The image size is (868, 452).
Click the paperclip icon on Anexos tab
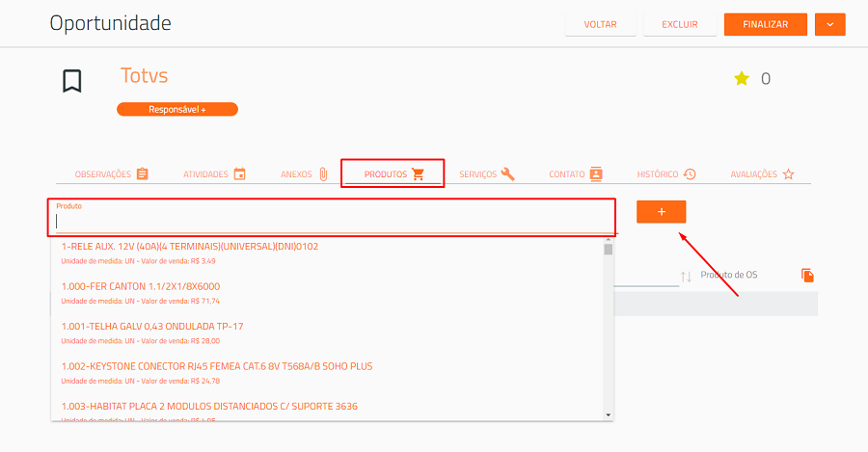pyautogui.click(x=323, y=174)
